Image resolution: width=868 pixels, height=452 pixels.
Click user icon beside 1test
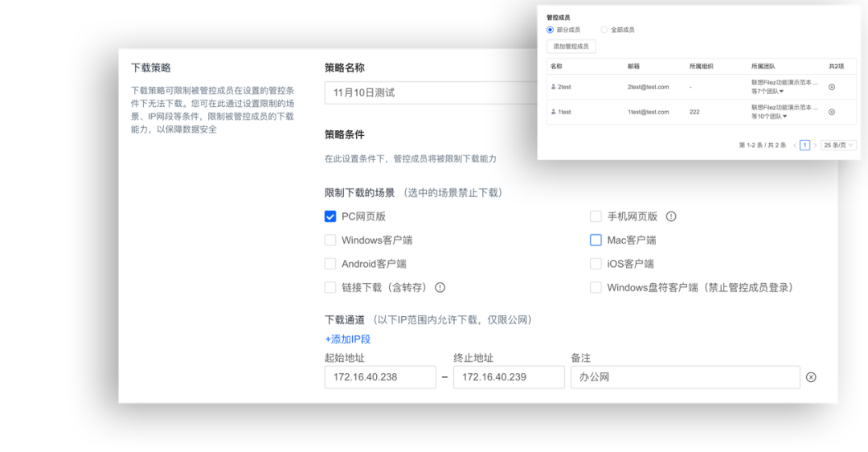[x=553, y=112]
